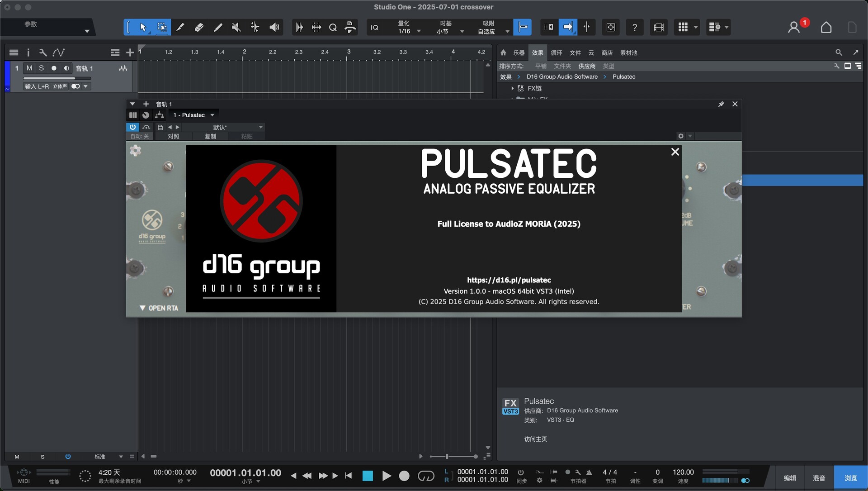Image resolution: width=868 pixels, height=491 pixels.
Task: Select the Split (blade) tool
Action: tap(180, 27)
